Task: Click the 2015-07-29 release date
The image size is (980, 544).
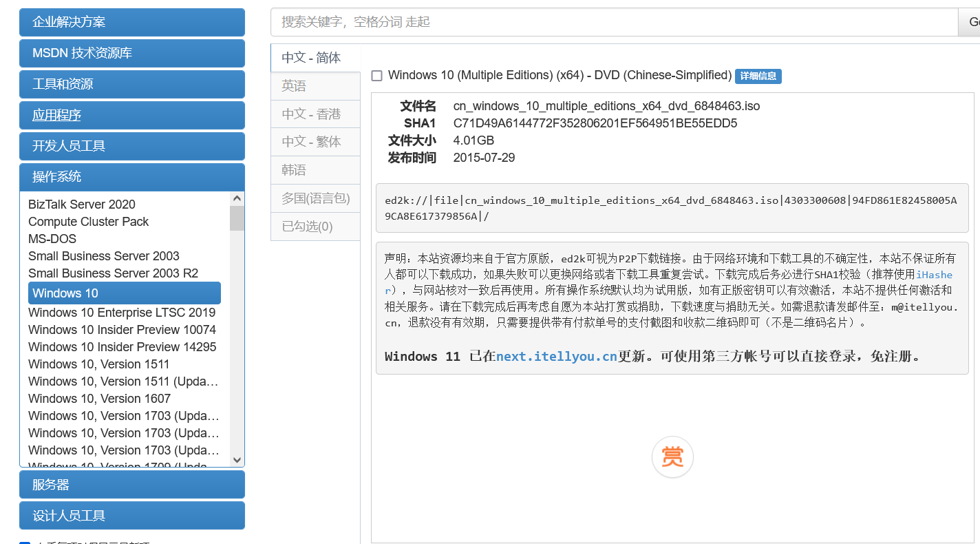Action: click(484, 158)
